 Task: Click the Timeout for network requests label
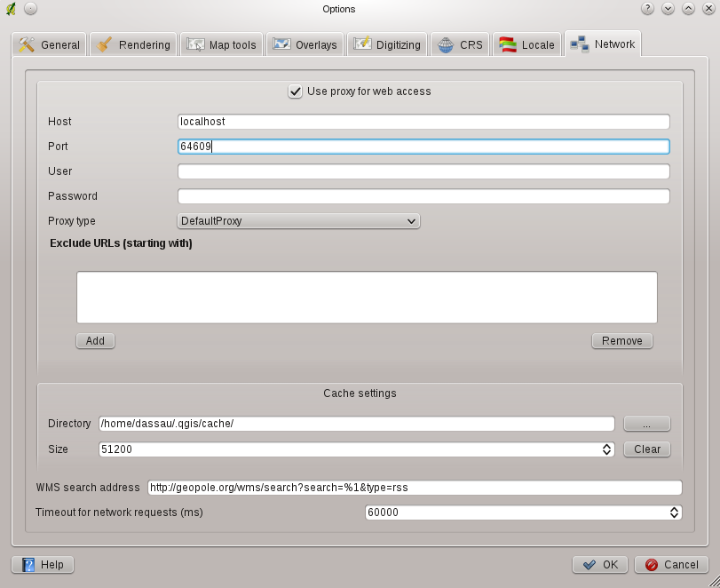[x=119, y=513]
